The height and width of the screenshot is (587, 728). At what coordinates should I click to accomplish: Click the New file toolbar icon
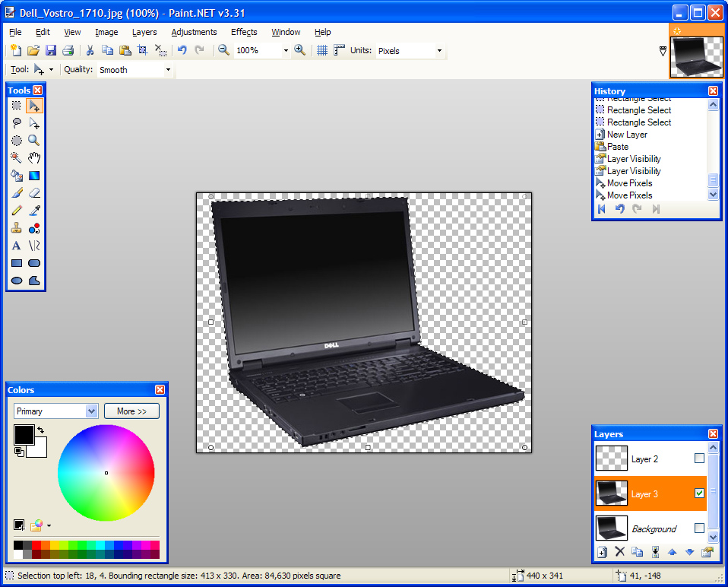pyautogui.click(x=16, y=50)
